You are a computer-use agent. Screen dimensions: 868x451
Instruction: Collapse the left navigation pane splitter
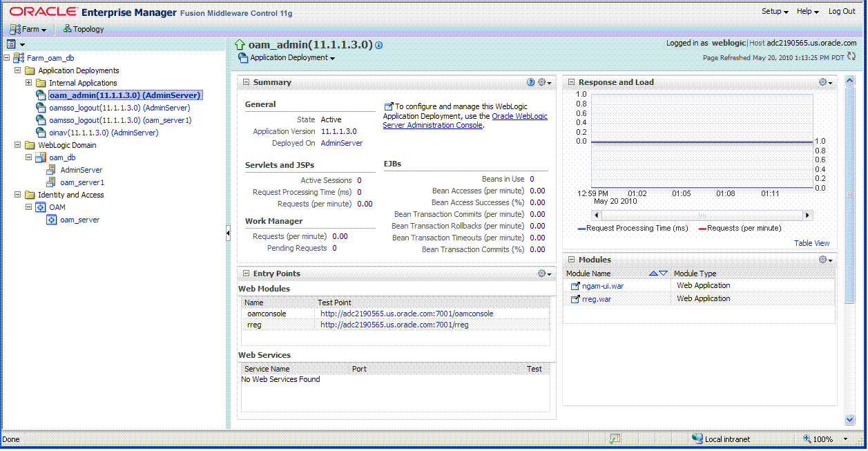(x=228, y=234)
